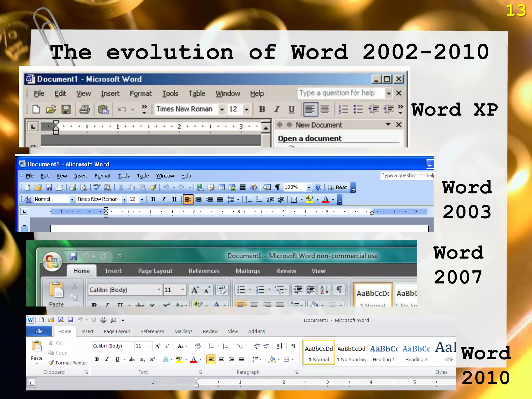
Task: Click the Save icon in Word XP toolbar
Action: click(x=66, y=109)
